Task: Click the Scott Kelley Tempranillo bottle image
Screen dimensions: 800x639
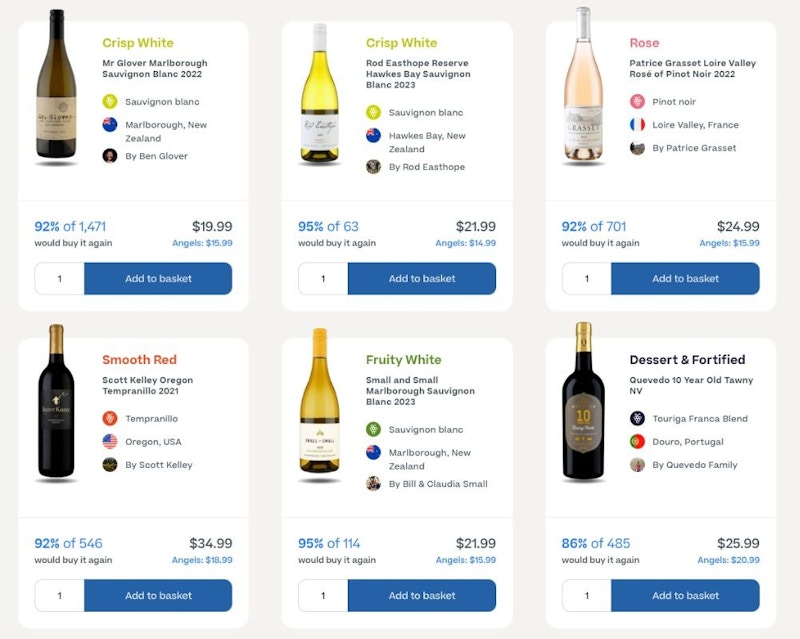Action: [56, 402]
